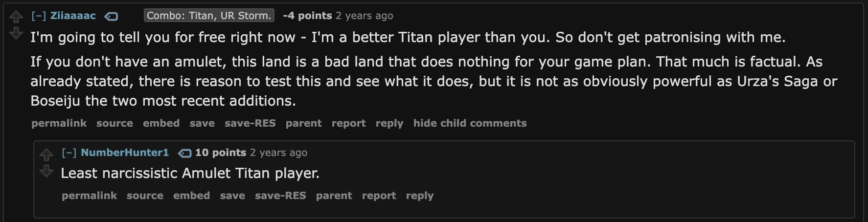Upvote NumberHunter1's reply
This screenshot has height=222, width=868.
[x=46, y=155]
